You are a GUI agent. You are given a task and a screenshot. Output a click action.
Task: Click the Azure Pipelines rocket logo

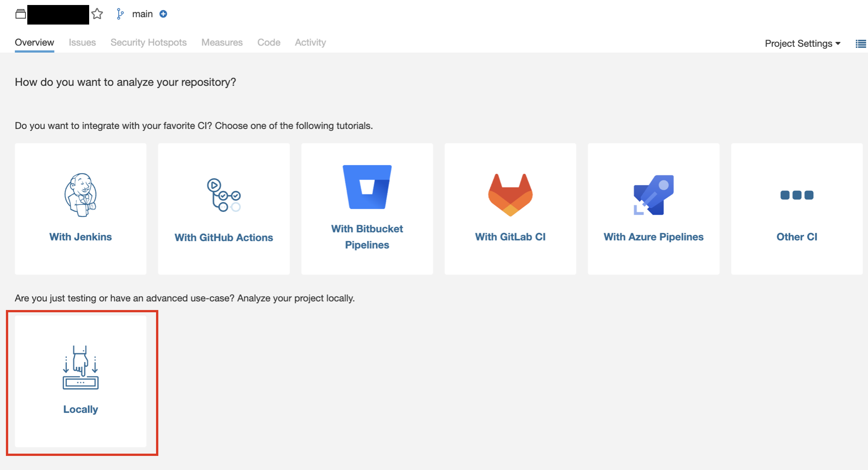point(654,195)
